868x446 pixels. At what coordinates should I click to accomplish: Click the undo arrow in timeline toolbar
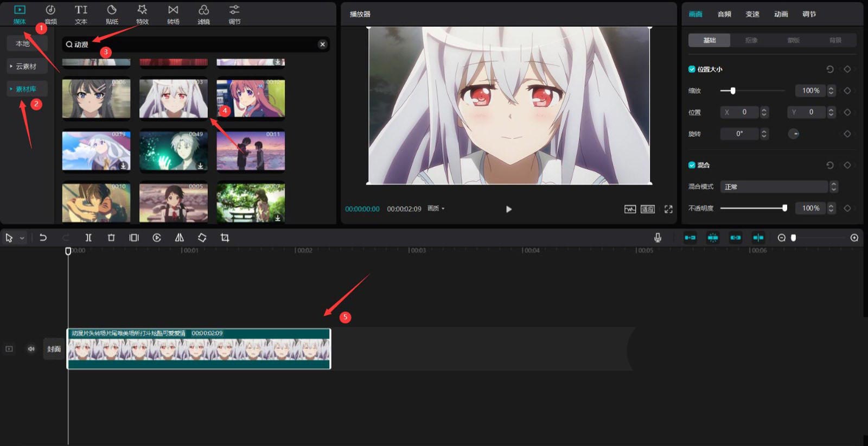43,238
